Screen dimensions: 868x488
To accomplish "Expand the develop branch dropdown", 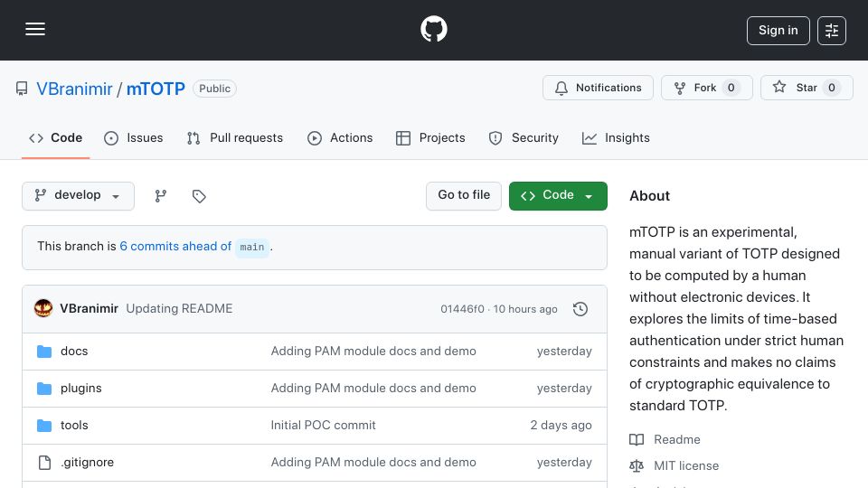I will click(78, 196).
